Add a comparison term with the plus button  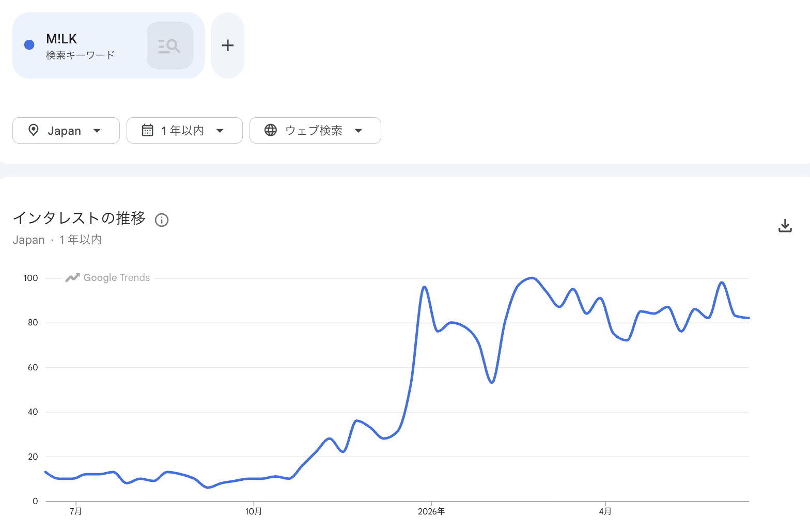228,45
